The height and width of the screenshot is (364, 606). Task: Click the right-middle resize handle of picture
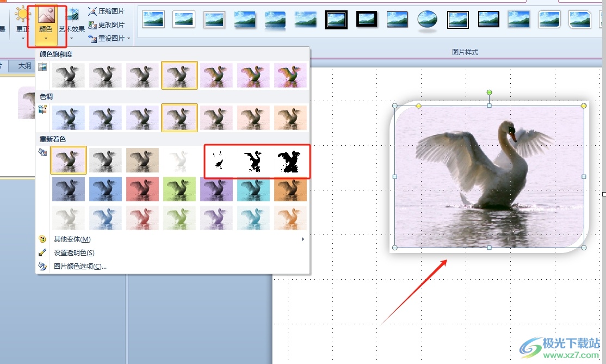coord(584,177)
